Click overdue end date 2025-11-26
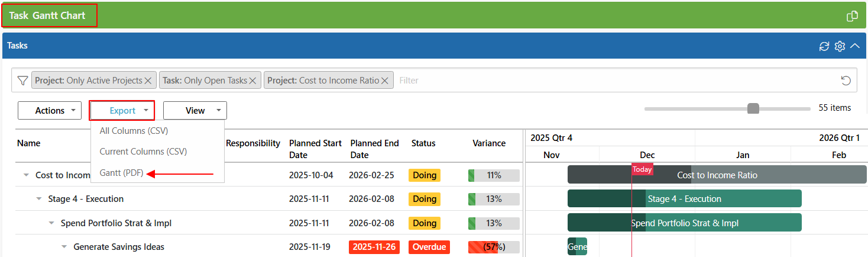The height and width of the screenshot is (257, 868). coord(374,247)
